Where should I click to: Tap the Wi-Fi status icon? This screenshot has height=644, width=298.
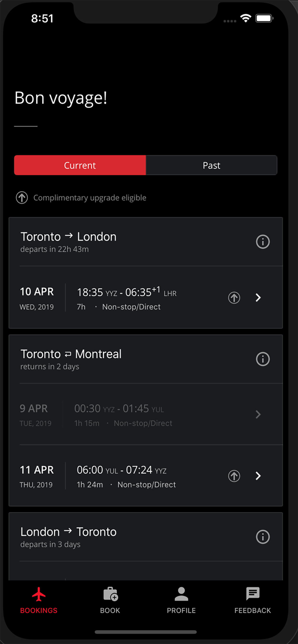(x=246, y=18)
